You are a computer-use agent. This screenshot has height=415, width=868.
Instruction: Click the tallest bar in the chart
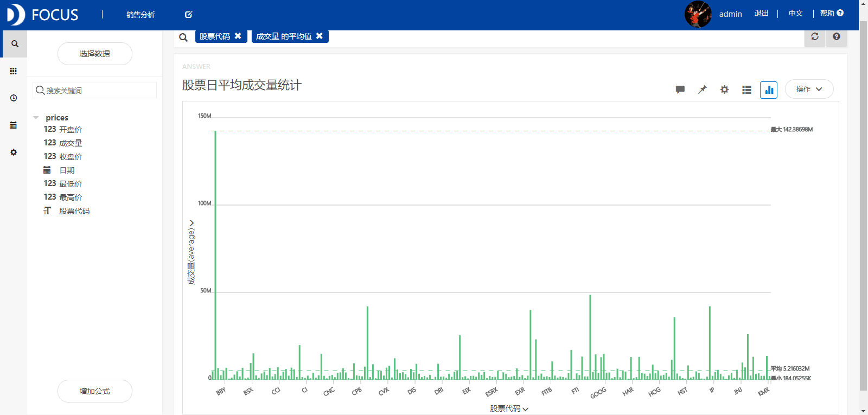(x=215, y=255)
